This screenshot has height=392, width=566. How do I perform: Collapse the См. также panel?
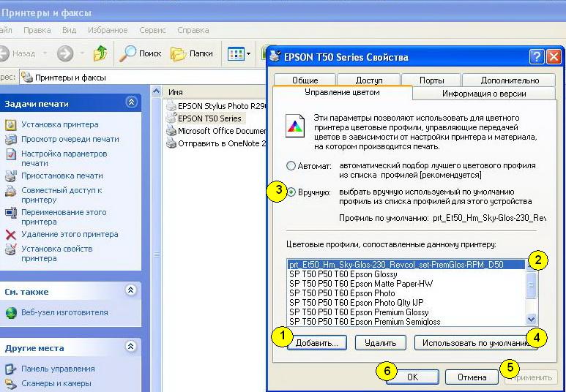point(130,290)
